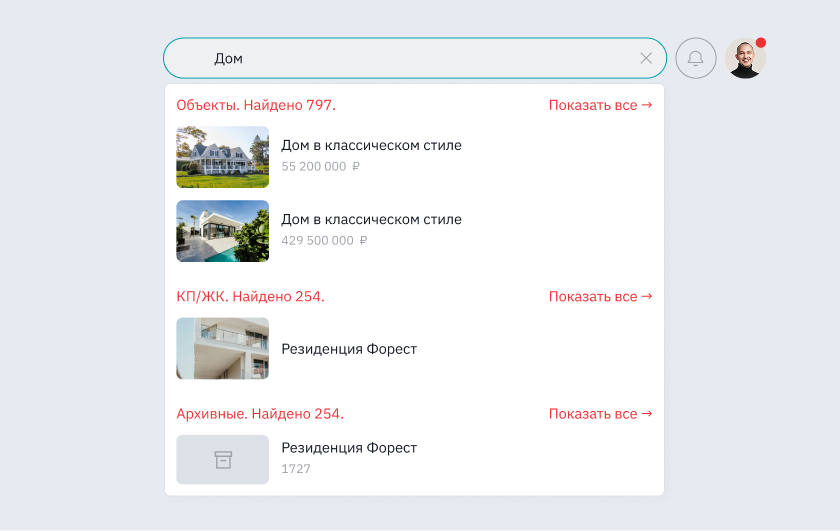Click the 1727 number under the archived result

point(296,468)
